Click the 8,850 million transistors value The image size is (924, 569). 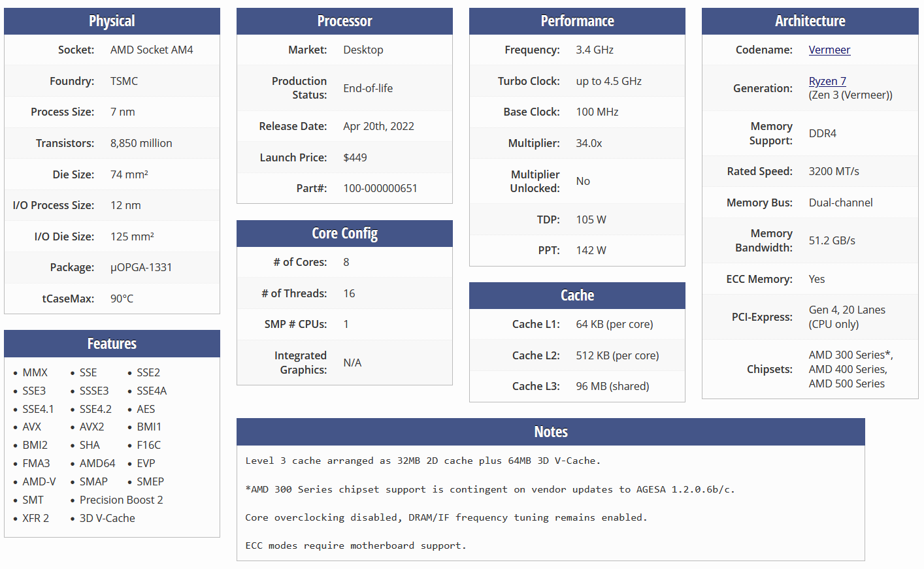141,143
